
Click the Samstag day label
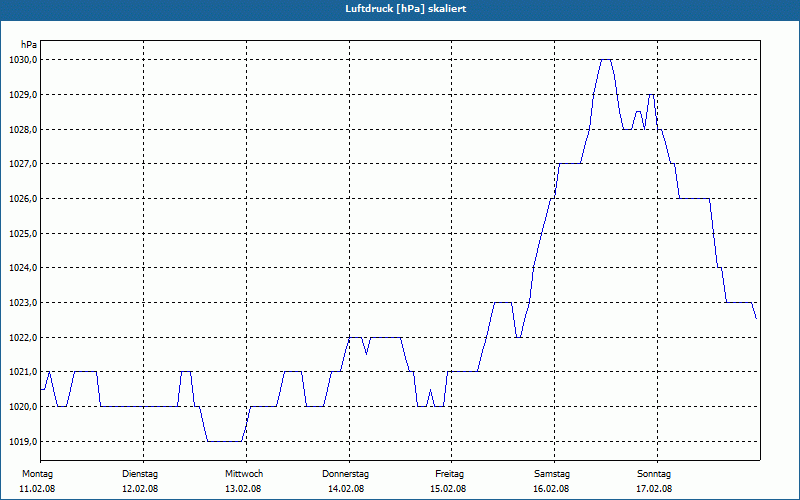(x=552, y=474)
